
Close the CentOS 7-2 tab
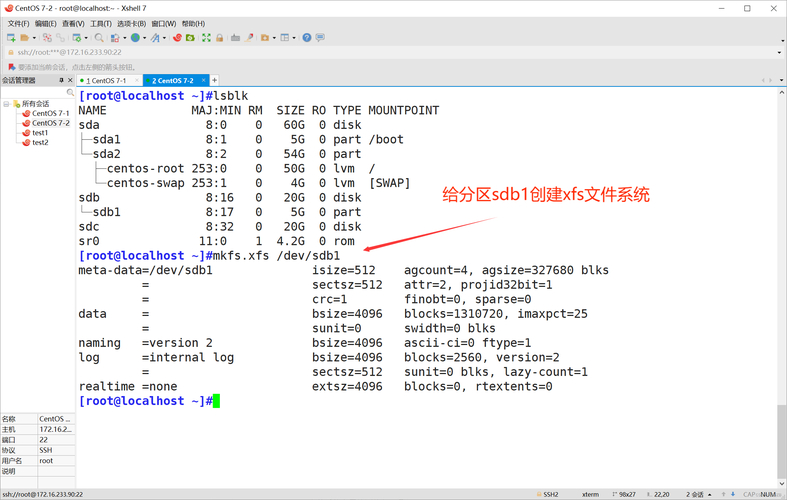203,80
